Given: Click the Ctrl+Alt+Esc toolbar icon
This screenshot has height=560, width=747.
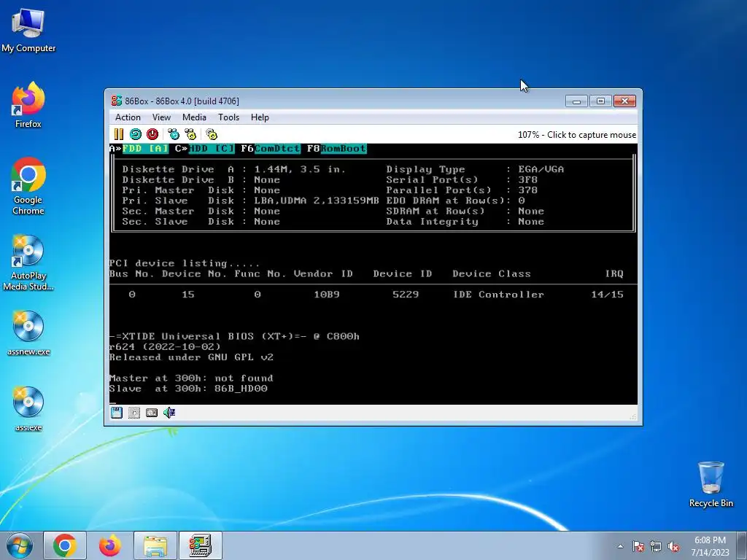Looking at the screenshot, I should pyautogui.click(x=190, y=134).
